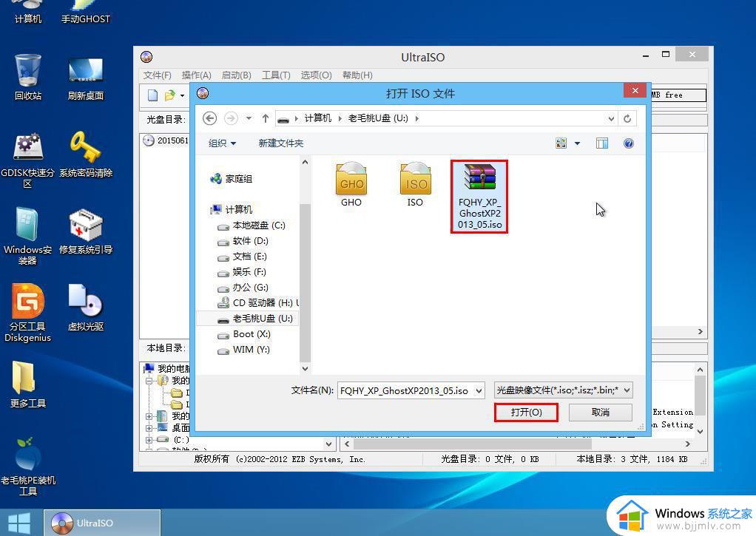Select Boot (X:) drive
Image resolution: width=756 pixels, height=536 pixels.
244,334
